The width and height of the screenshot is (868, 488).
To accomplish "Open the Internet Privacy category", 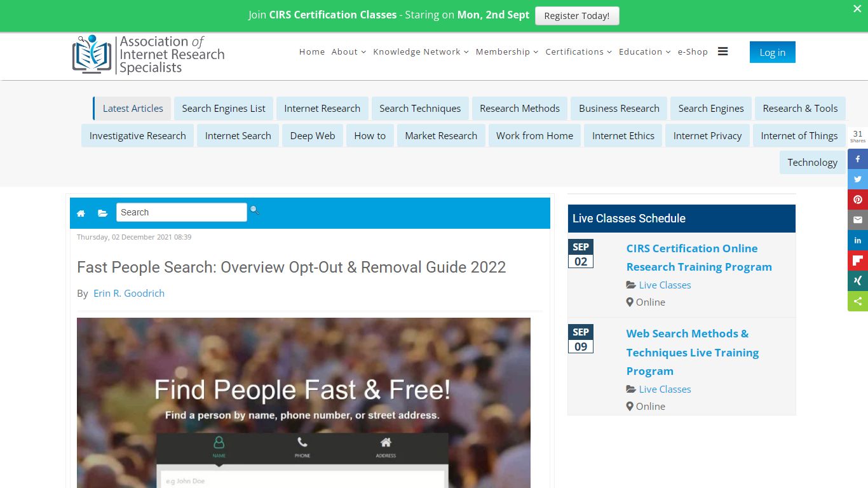I will coord(707,135).
